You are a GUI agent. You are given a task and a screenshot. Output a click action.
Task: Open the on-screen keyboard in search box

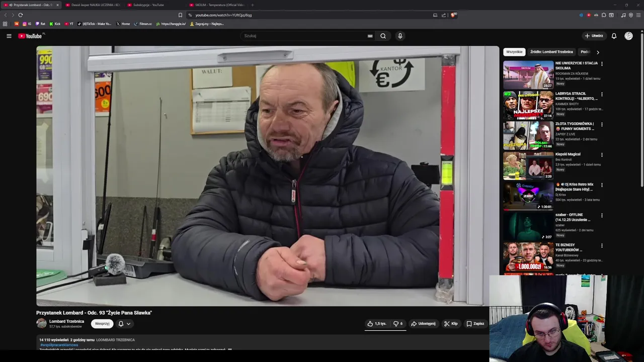click(370, 36)
